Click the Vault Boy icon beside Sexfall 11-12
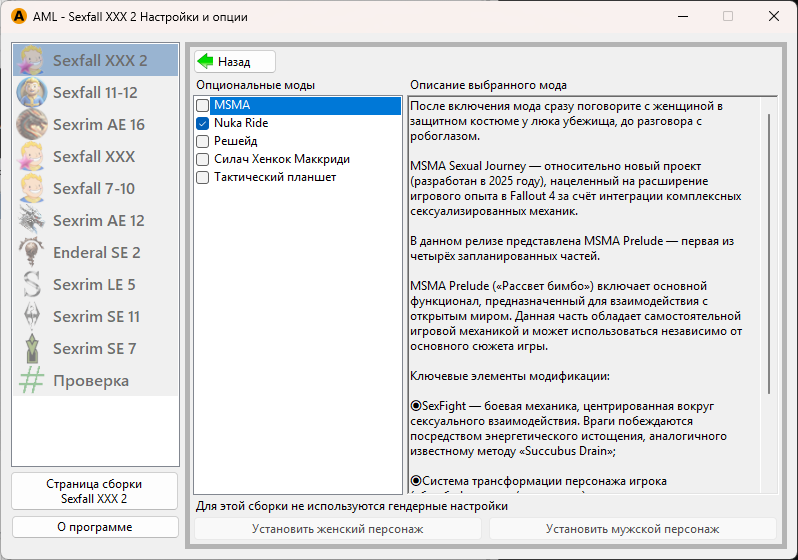Screen dimensions: 798x560 point(32,92)
